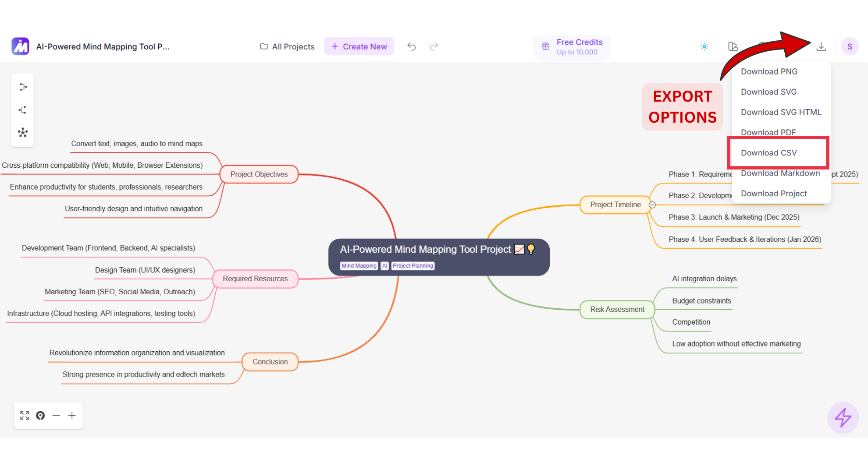Toggle the light mode sun icon
This screenshot has width=868, height=473.
704,46
